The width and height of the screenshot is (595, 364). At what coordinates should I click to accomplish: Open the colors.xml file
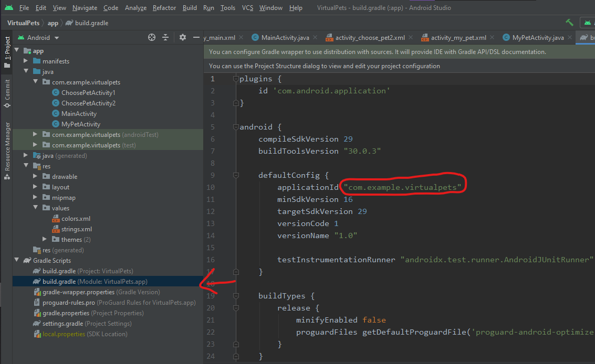point(76,219)
